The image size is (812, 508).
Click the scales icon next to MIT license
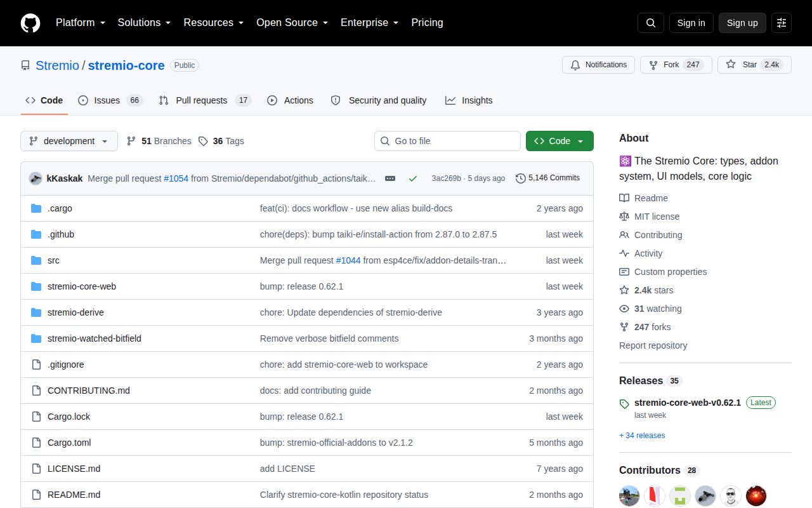624,217
